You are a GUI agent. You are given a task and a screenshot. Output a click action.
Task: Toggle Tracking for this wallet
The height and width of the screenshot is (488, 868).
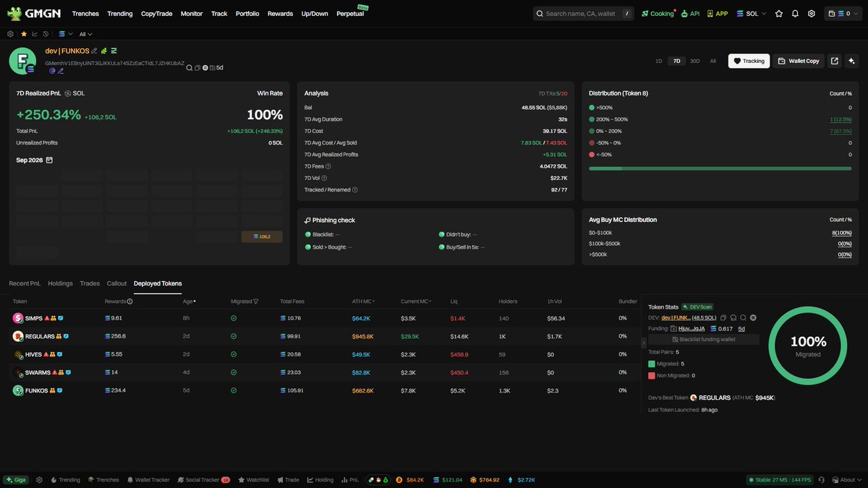[x=749, y=61]
